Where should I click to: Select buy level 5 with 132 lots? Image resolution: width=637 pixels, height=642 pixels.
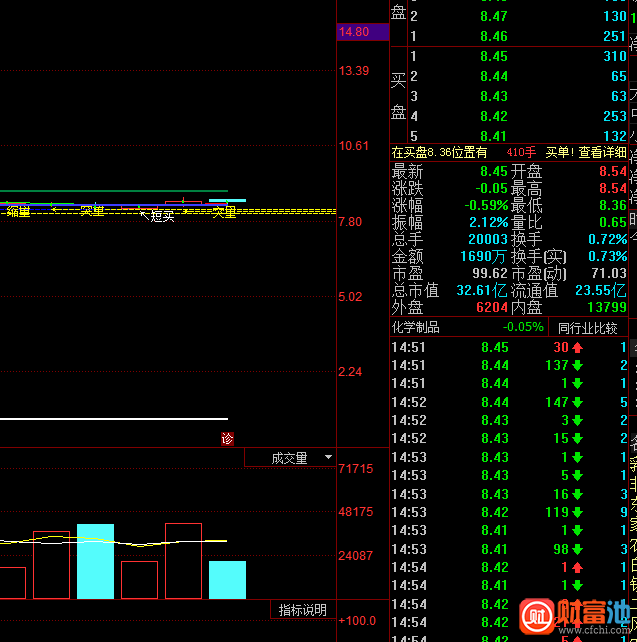click(x=518, y=136)
